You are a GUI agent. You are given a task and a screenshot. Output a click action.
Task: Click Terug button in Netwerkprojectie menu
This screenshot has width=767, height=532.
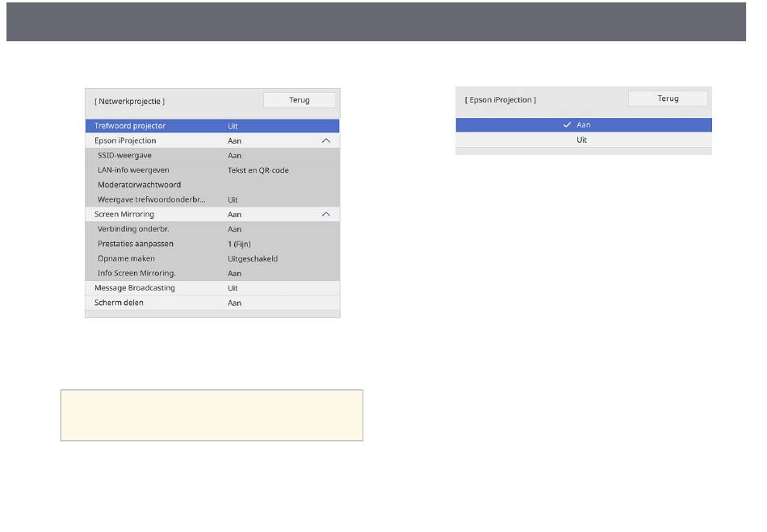click(x=299, y=100)
